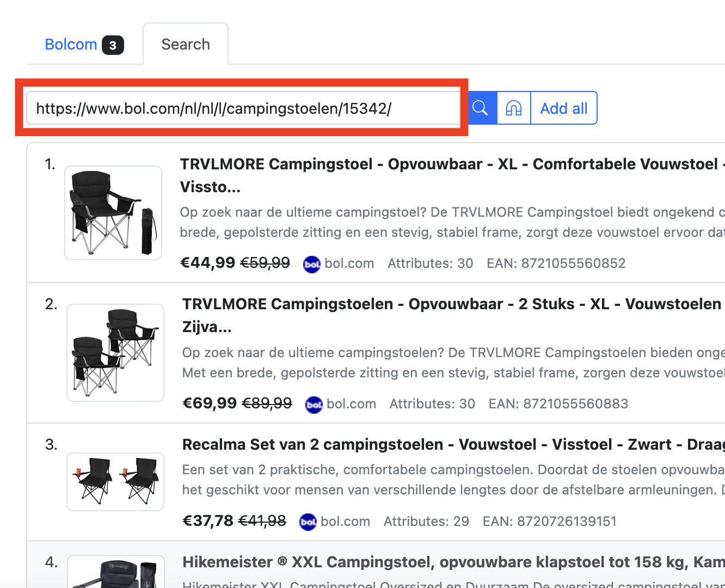Open TRVLMORE Campingstoelen 2 Stuks title
The height and width of the screenshot is (588, 725).
(451, 304)
